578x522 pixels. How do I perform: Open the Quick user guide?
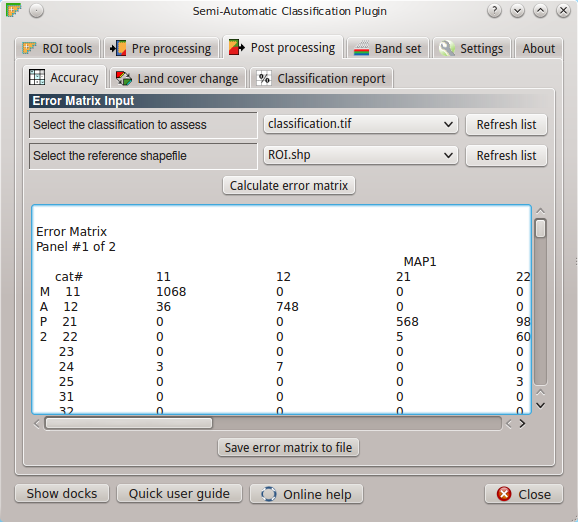179,493
